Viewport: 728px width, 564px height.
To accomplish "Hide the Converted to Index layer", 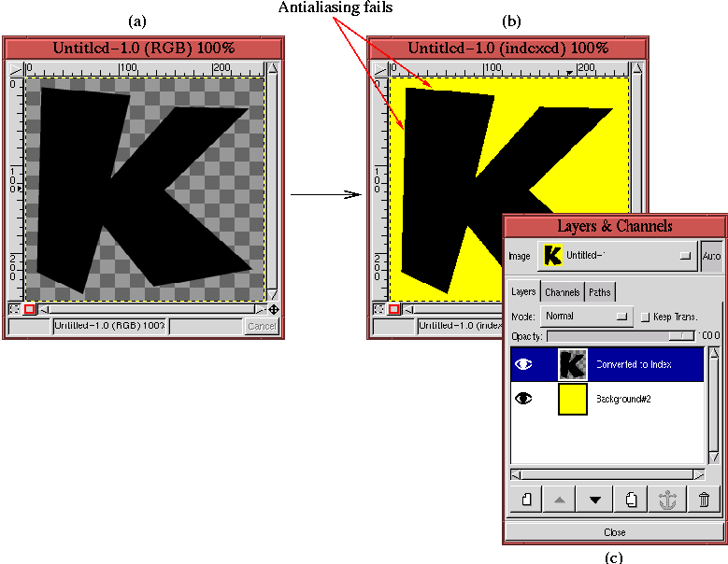I will click(x=524, y=365).
